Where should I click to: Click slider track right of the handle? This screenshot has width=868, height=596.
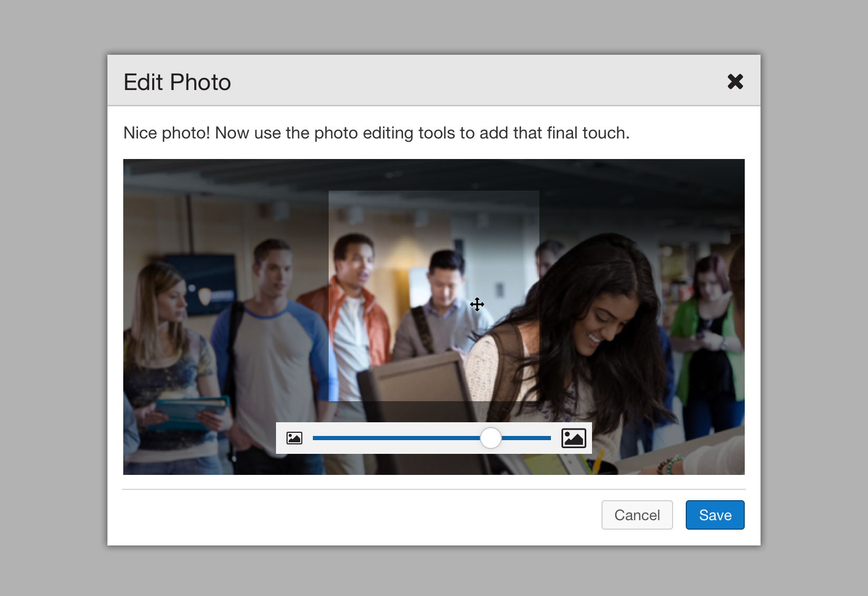tap(527, 438)
